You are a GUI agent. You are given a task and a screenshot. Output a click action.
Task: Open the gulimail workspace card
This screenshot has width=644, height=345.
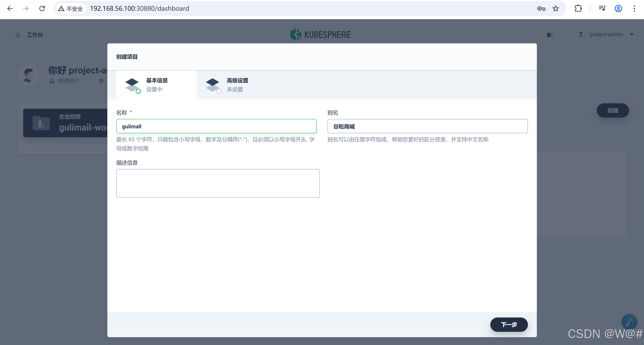click(x=65, y=123)
